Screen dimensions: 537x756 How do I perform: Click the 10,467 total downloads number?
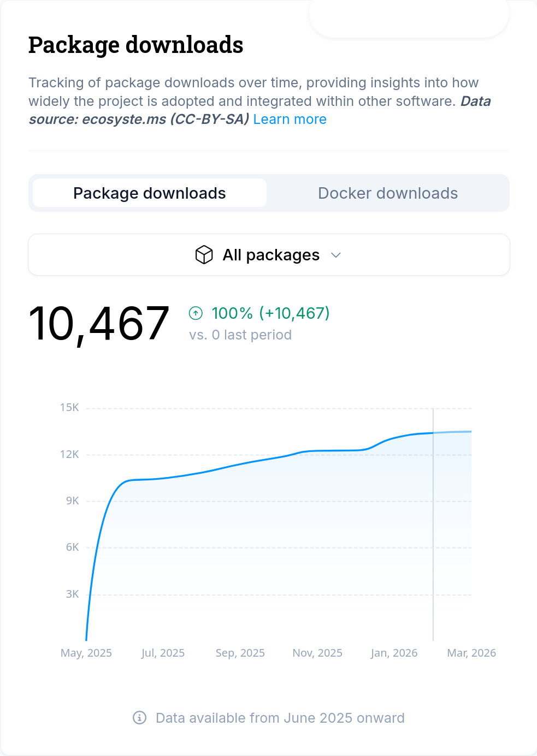tap(99, 324)
